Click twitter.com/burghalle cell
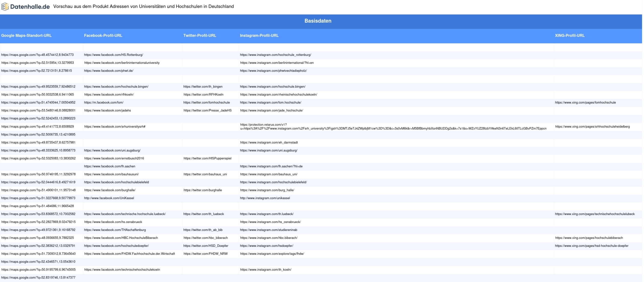644x282 pixels. (x=203, y=190)
